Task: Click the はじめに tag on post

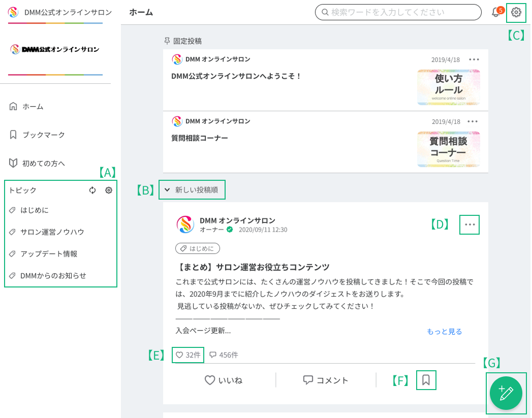Action: pos(198,248)
